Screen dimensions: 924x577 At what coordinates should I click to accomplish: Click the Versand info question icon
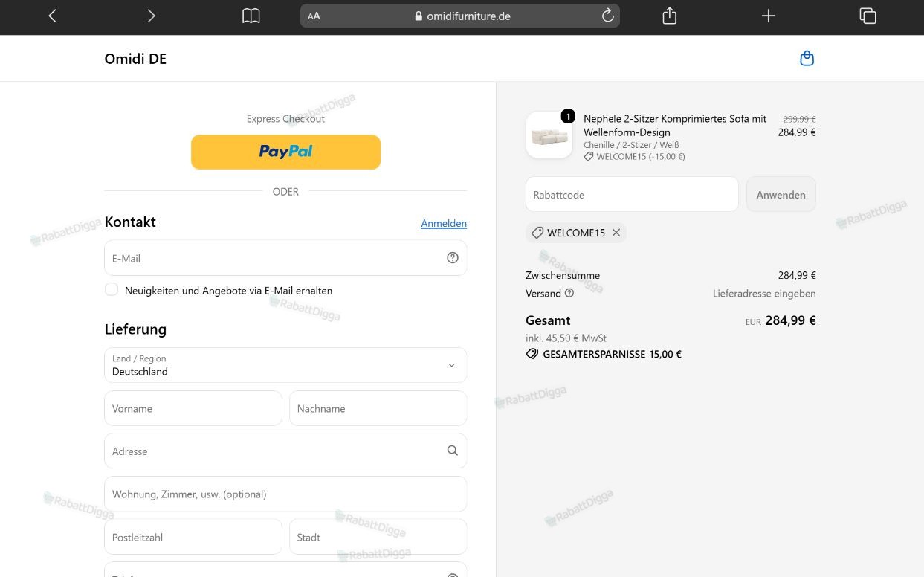[569, 293]
